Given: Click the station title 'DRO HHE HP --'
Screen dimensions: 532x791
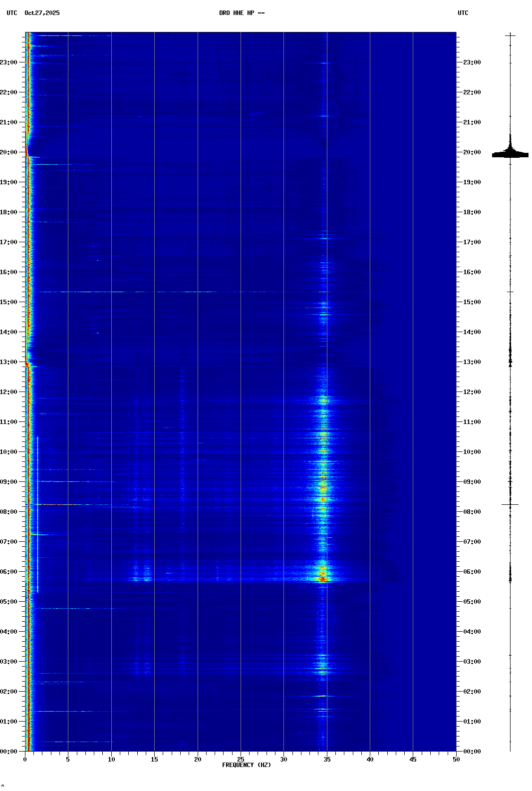Looking at the screenshot, I should tap(242, 13).
